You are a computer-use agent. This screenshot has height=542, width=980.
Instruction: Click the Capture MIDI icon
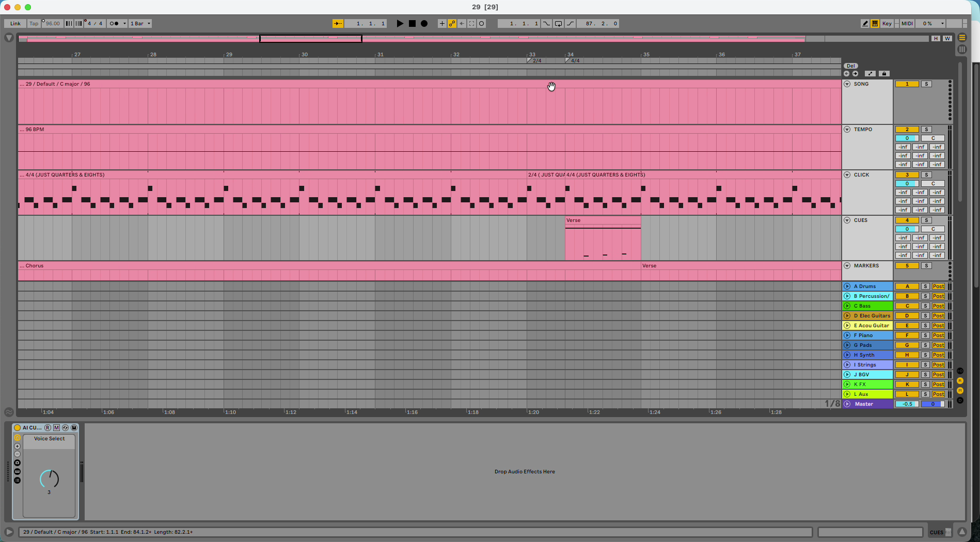click(x=471, y=24)
